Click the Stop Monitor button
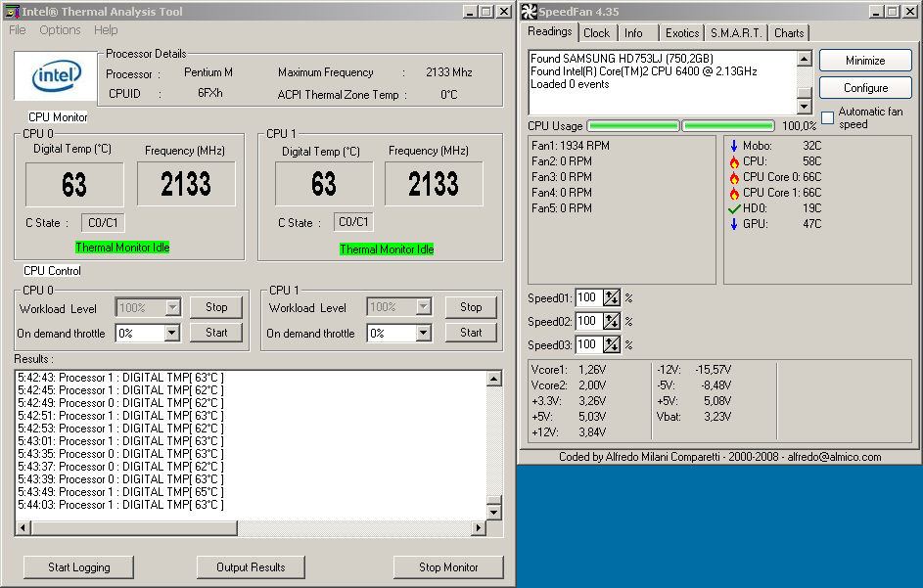 [x=448, y=567]
